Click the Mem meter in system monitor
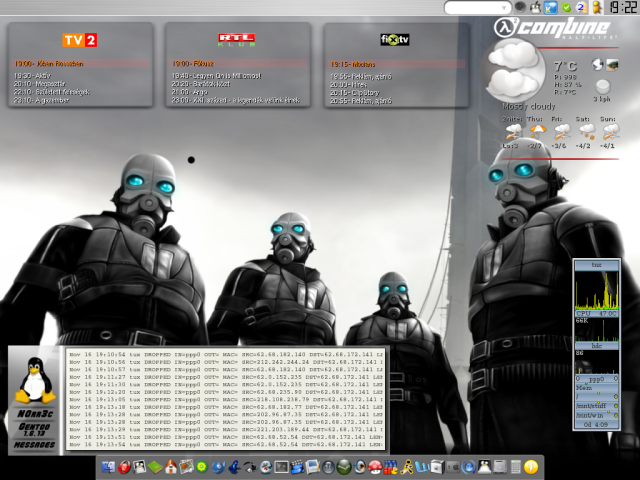 tap(596, 388)
